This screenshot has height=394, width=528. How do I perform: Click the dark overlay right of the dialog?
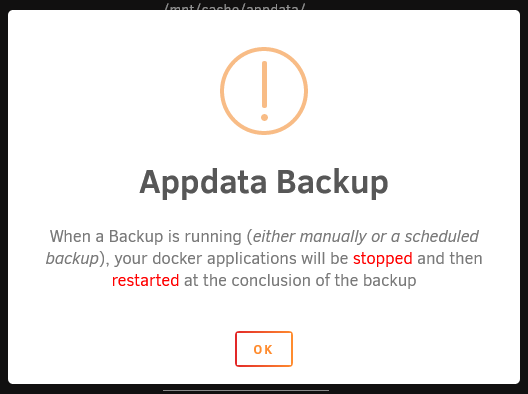(524, 197)
